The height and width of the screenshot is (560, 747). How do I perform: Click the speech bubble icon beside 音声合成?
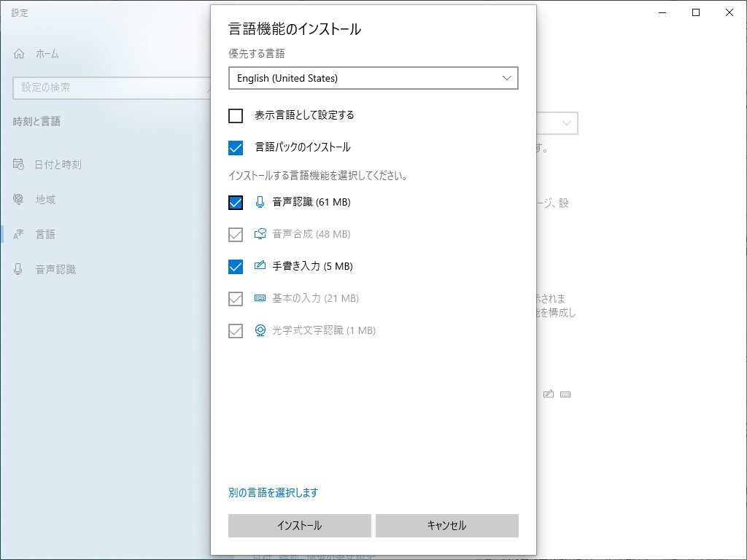point(260,234)
